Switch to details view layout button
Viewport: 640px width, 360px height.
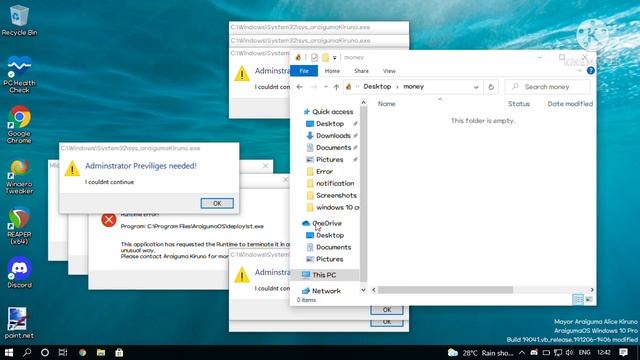click(x=578, y=300)
